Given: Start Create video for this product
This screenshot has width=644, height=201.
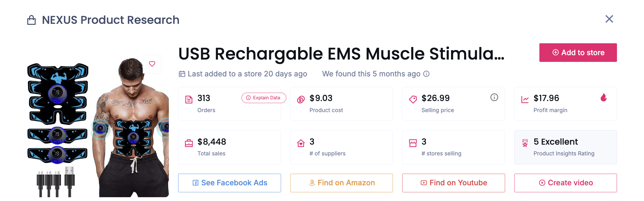Looking at the screenshot, I should click(x=566, y=183).
